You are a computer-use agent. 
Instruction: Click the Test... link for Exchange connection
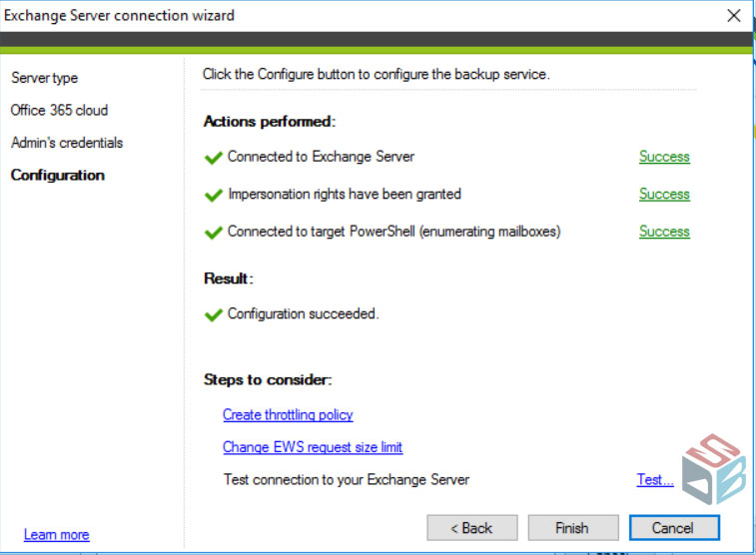point(655,479)
